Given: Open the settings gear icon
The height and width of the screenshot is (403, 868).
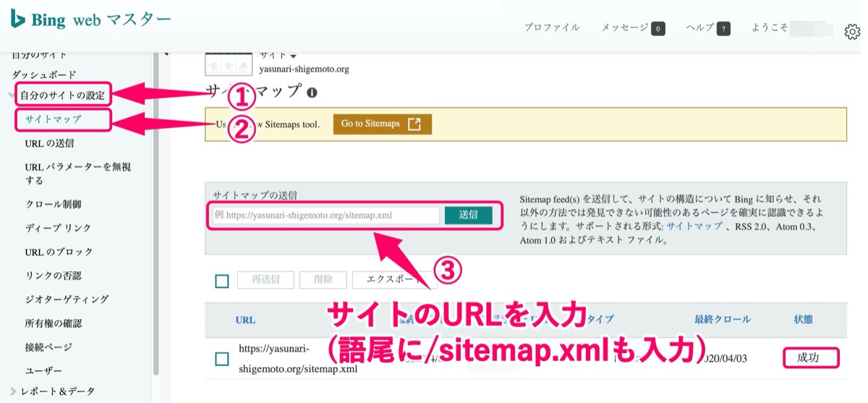Looking at the screenshot, I should click(x=852, y=32).
